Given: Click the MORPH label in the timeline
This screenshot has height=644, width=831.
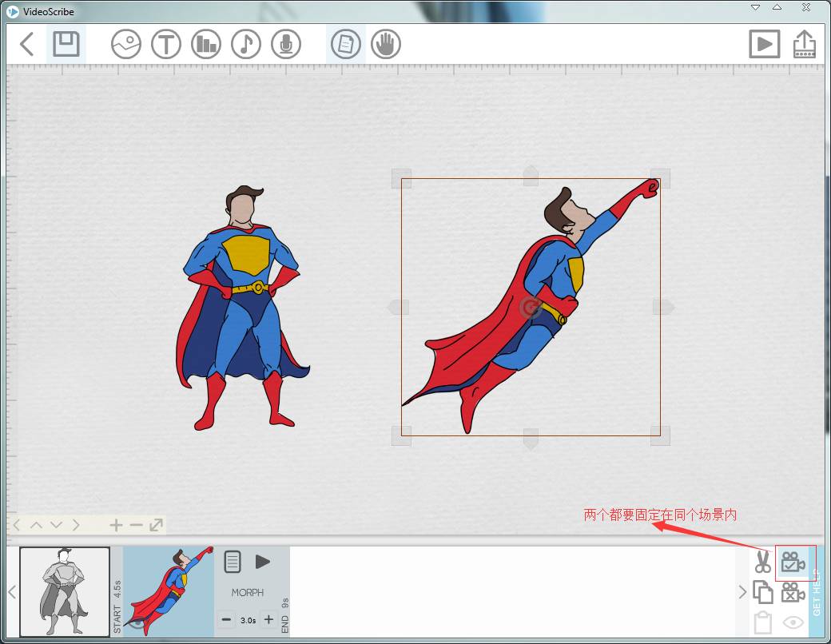Looking at the screenshot, I should 248,593.
